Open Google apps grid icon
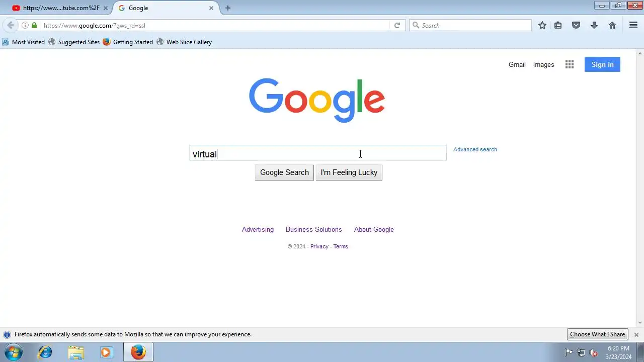The height and width of the screenshot is (362, 644). coord(570,64)
